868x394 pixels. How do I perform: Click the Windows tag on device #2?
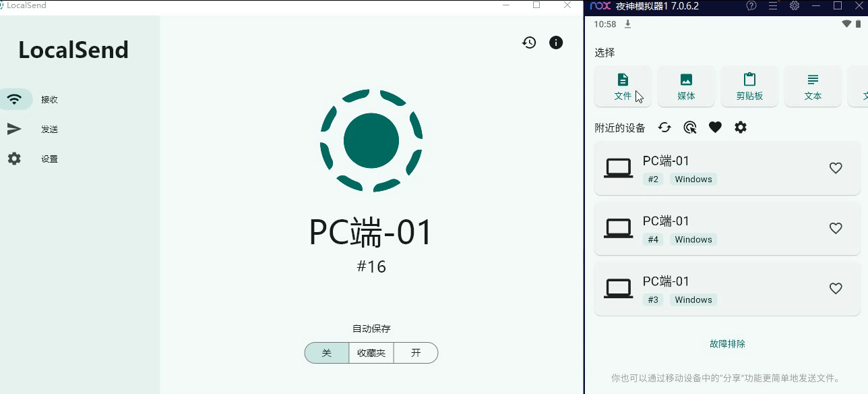pos(693,179)
